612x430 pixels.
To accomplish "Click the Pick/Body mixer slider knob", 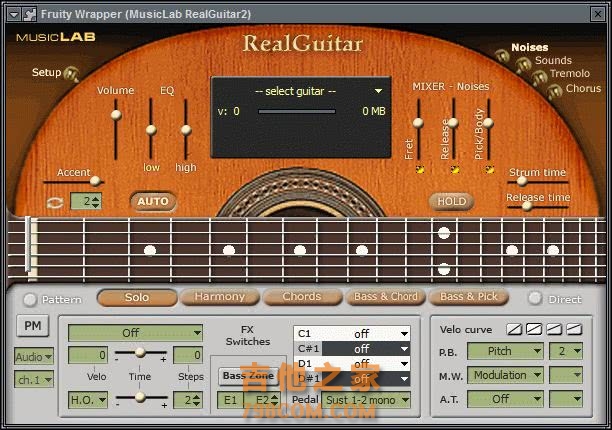I will [x=488, y=123].
